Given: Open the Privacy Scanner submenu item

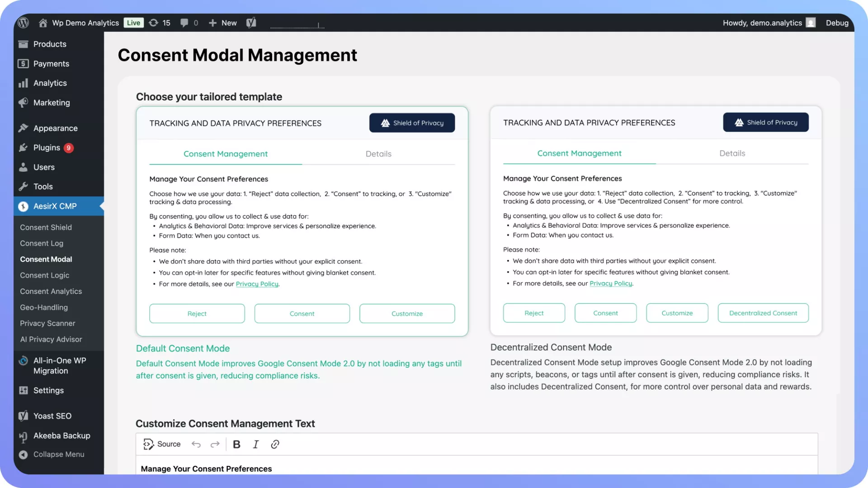Looking at the screenshot, I should [47, 323].
